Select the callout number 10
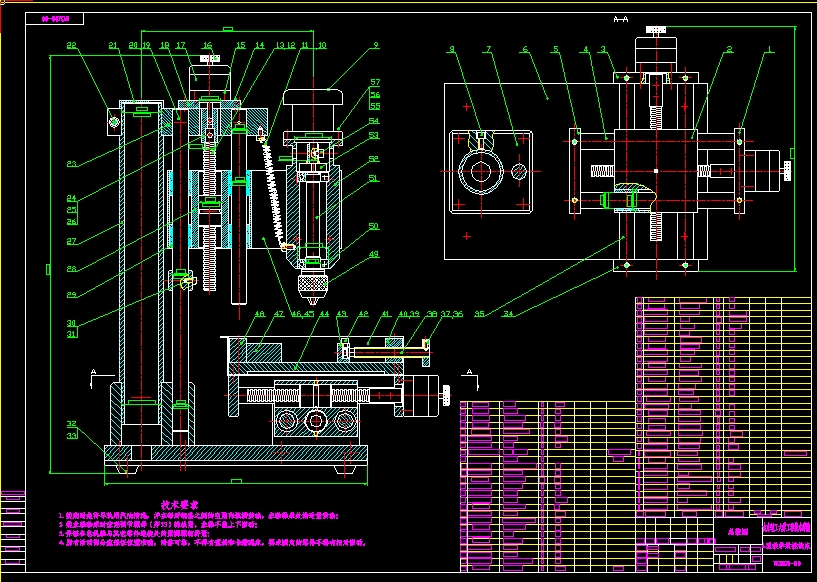Viewport: 817px width, 582px height. pos(321,45)
